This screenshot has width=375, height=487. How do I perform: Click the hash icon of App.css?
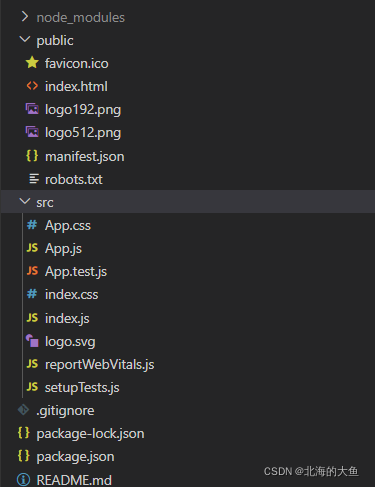click(x=32, y=225)
